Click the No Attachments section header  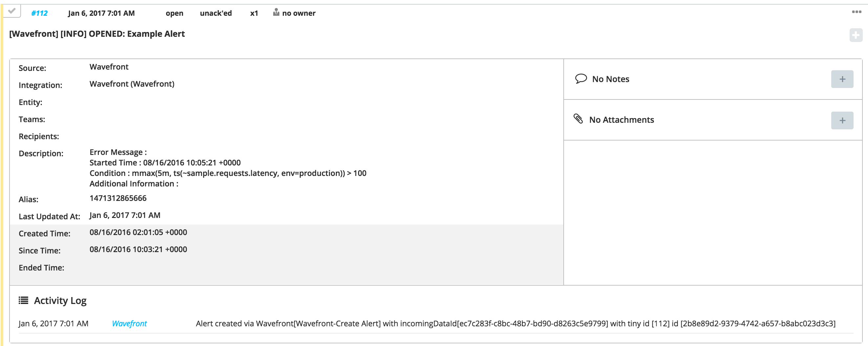[621, 119]
